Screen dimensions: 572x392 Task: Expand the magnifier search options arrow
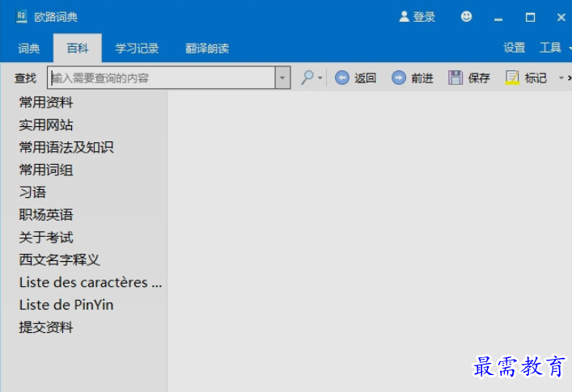[x=320, y=78]
